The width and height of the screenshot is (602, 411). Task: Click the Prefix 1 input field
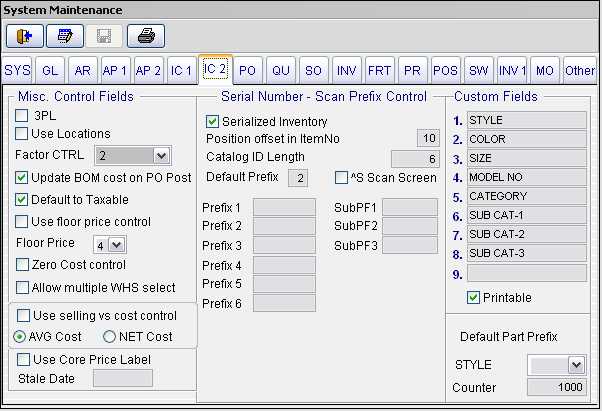click(x=284, y=208)
